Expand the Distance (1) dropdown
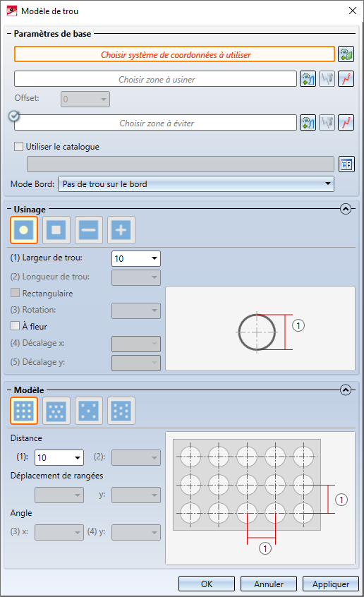Viewport: 364px width, 597px height. click(x=59, y=458)
